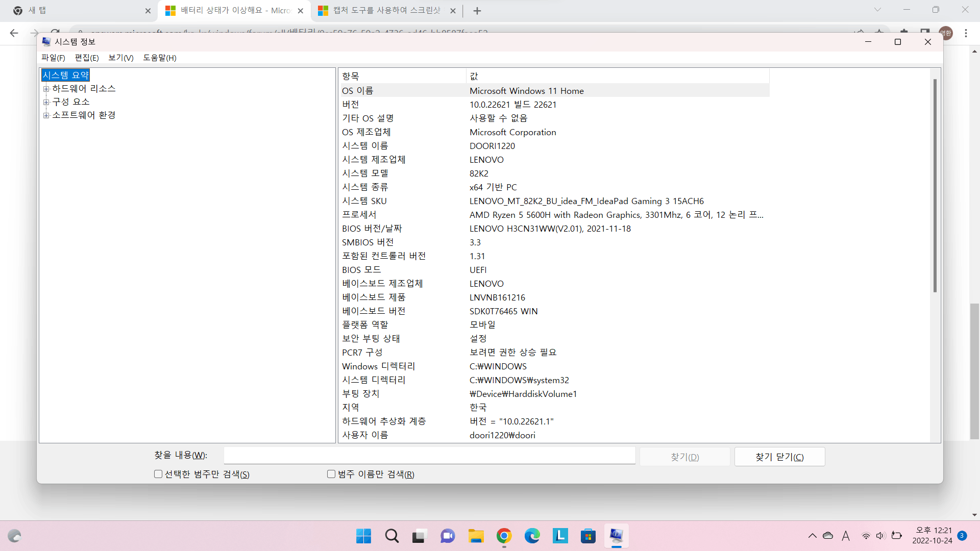Open File Explorer from the taskbar
980x551 pixels.
[476, 536]
